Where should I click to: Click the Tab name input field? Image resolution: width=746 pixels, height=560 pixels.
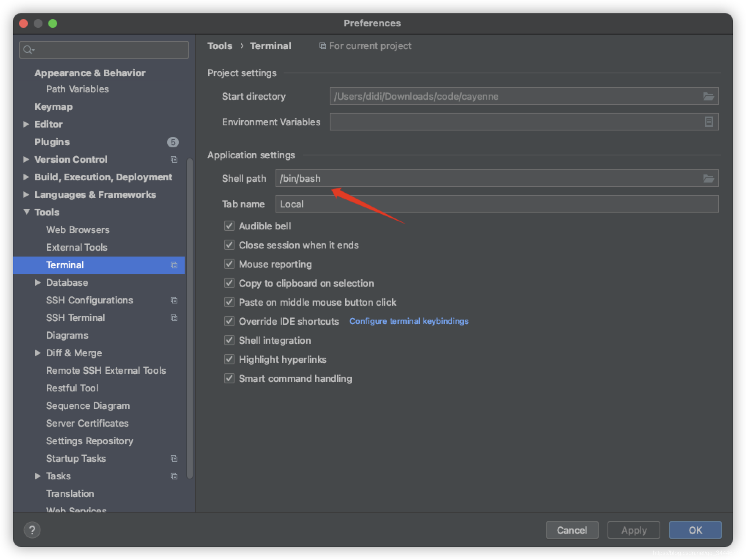pos(496,204)
